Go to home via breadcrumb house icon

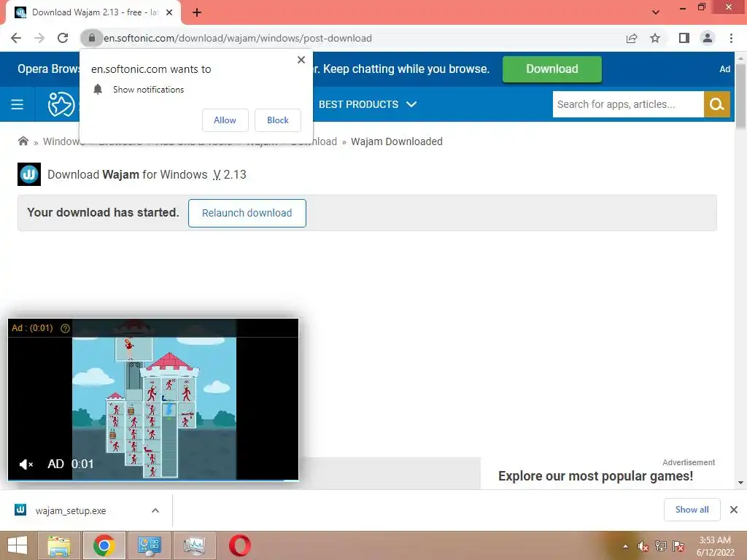(x=23, y=141)
